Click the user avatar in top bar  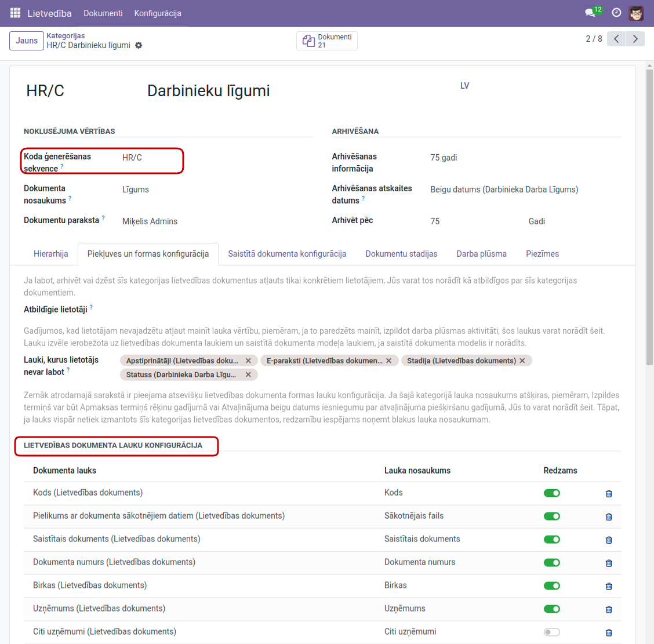[636, 13]
